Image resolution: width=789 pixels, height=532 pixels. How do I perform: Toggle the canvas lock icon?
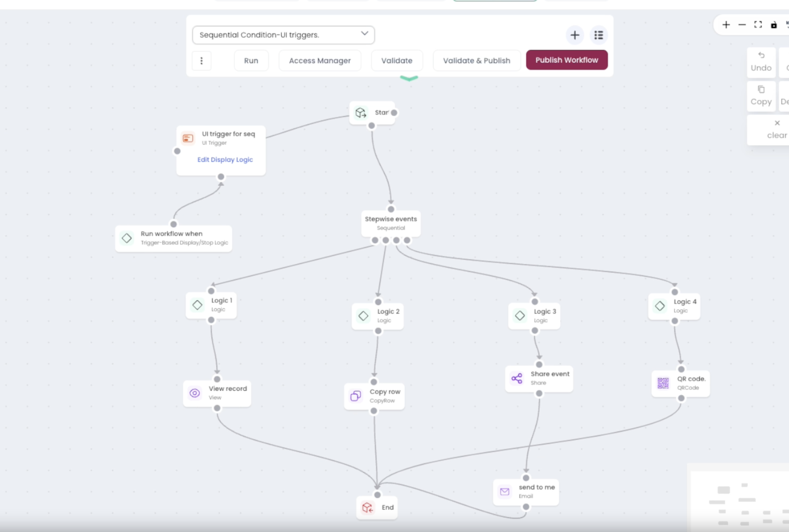pyautogui.click(x=774, y=25)
